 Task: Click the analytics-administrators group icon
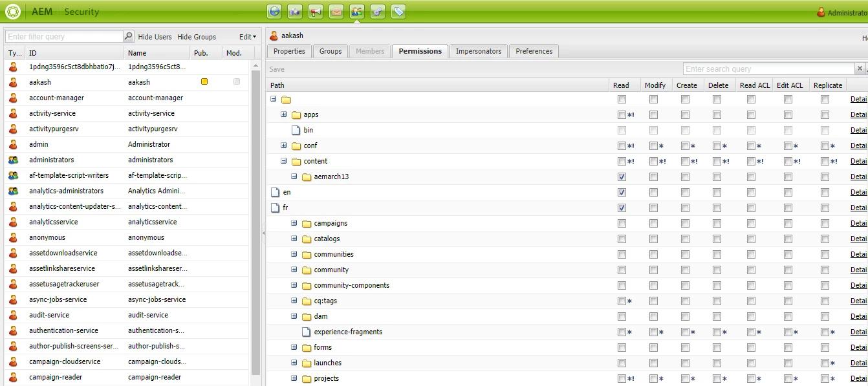coord(13,191)
